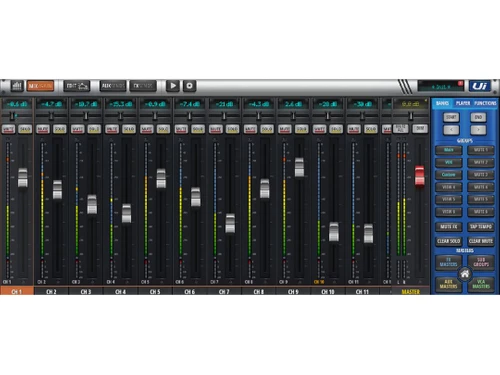Click CLEAR MUTE button
Screen dimensions: 500x375
(481, 241)
